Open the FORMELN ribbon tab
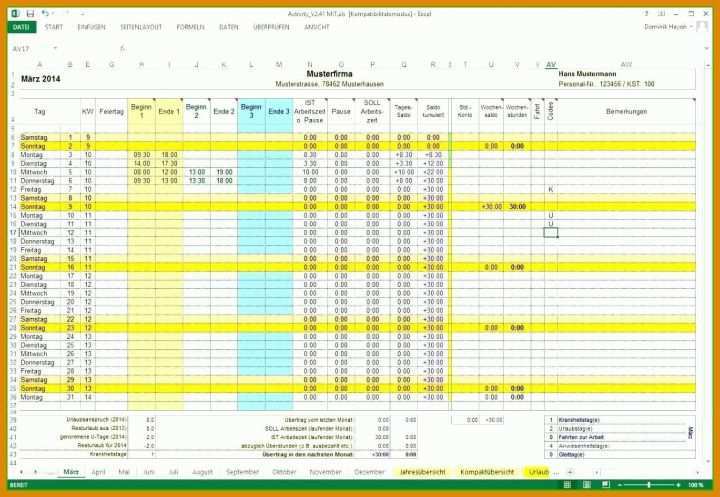Screen dimensions: 720x497 click(x=191, y=27)
